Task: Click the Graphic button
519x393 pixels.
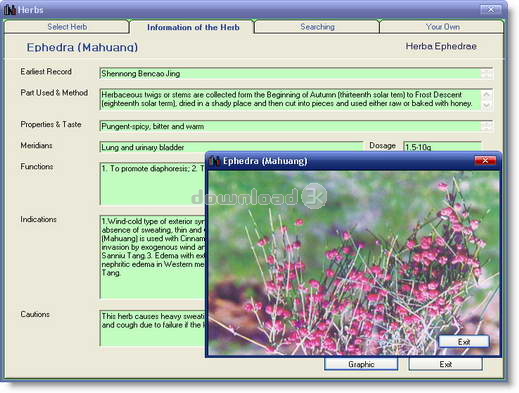Action: point(361,364)
